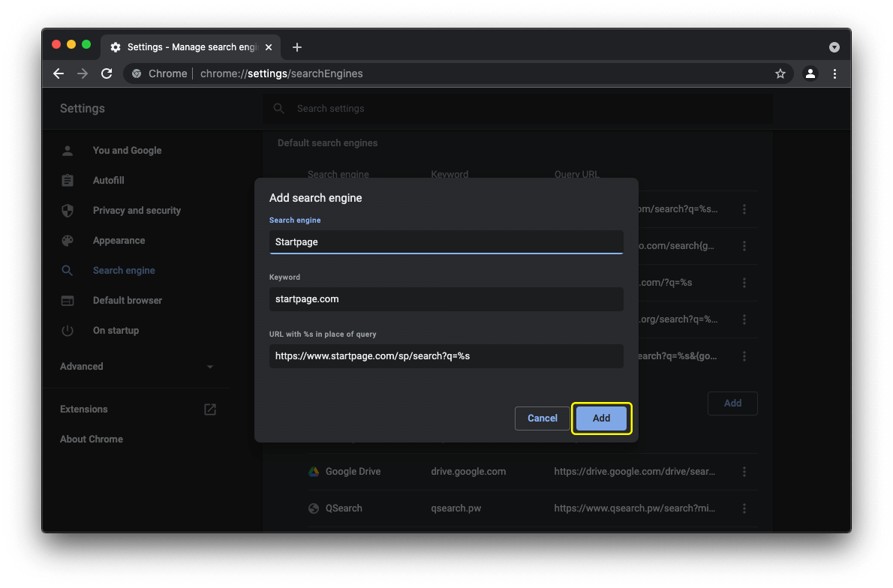Open On startup settings
Image resolution: width=893 pixels, height=588 pixels.
pos(116,331)
